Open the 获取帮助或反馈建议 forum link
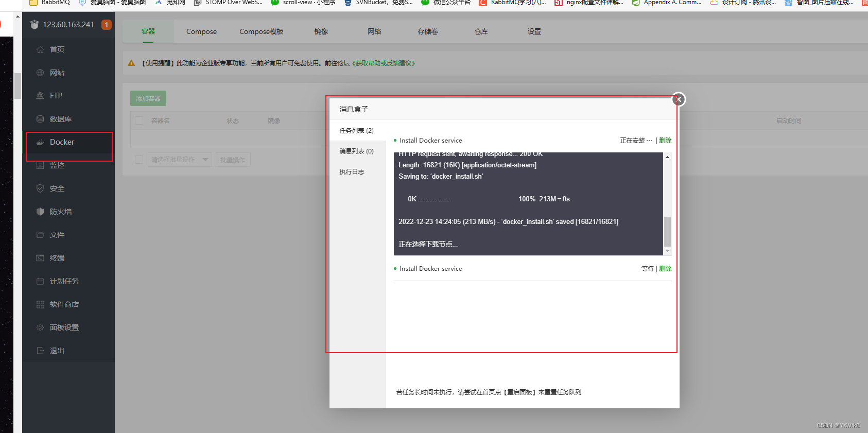The width and height of the screenshot is (868, 433). coord(384,63)
